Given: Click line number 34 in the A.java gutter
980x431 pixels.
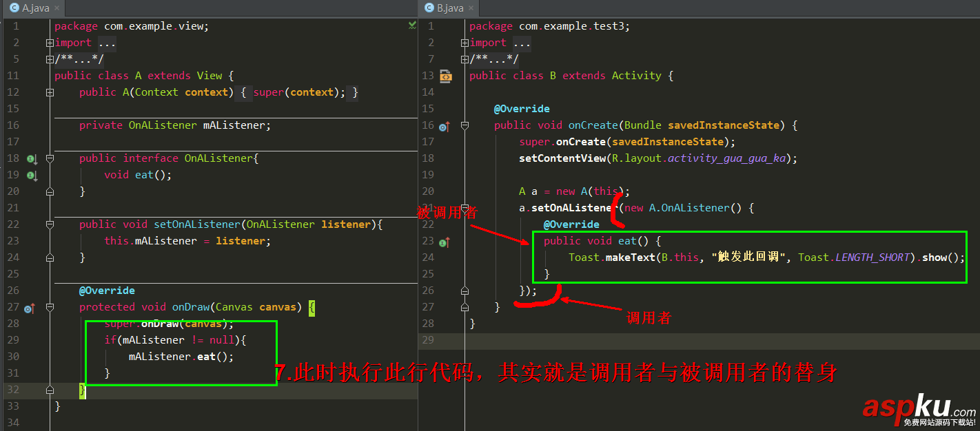Looking at the screenshot, I should tap(12, 423).
